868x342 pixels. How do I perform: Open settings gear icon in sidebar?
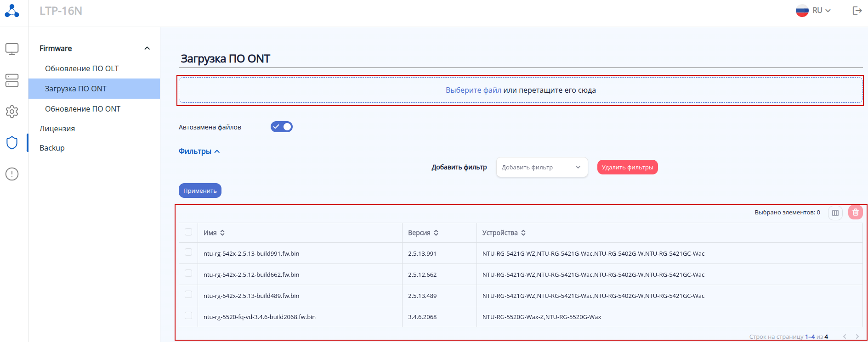[12, 112]
